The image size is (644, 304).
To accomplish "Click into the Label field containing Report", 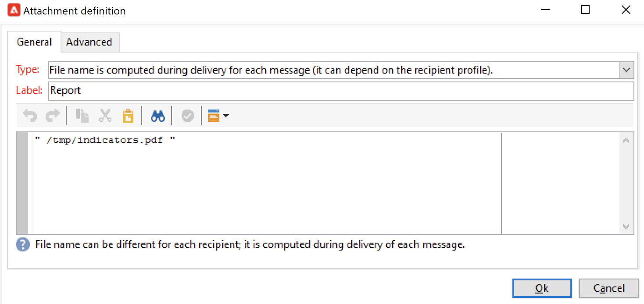I will [x=340, y=91].
